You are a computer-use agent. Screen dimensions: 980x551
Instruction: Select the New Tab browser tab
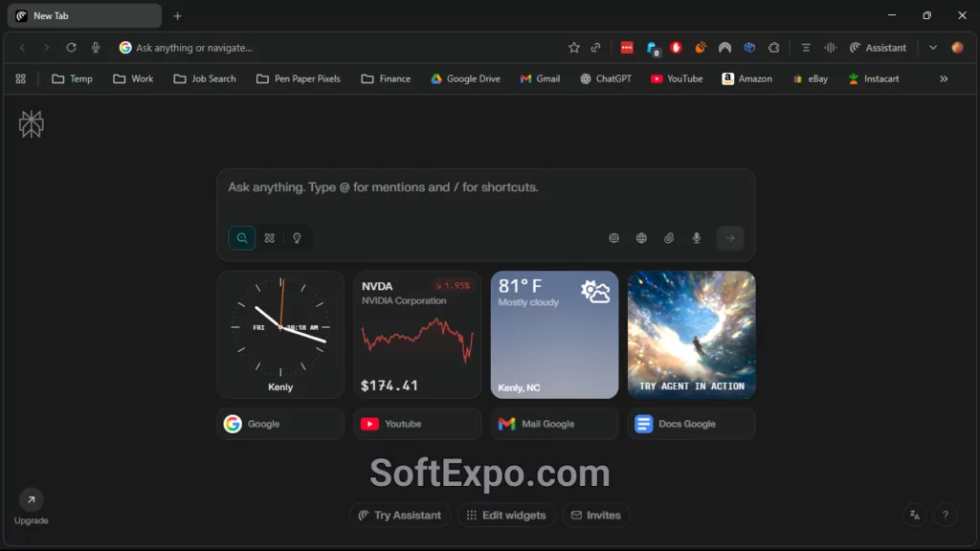tap(83, 15)
